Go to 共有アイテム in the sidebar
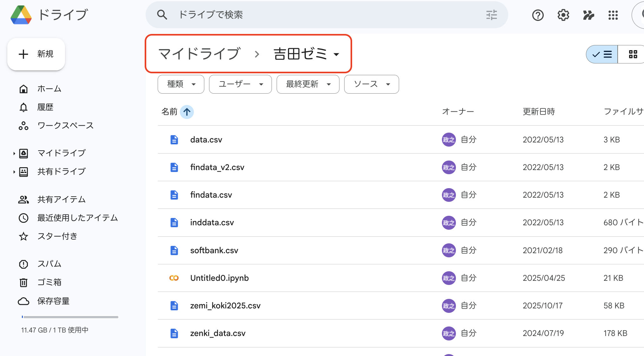This screenshot has width=644, height=356. (x=61, y=199)
